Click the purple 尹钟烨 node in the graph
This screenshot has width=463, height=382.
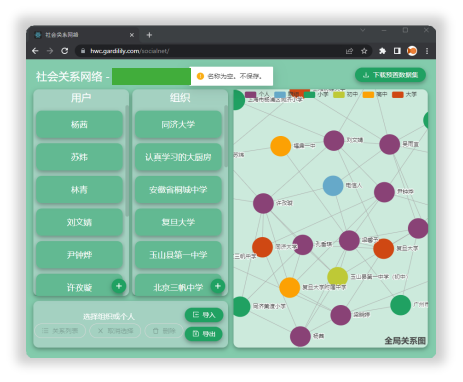(384, 192)
